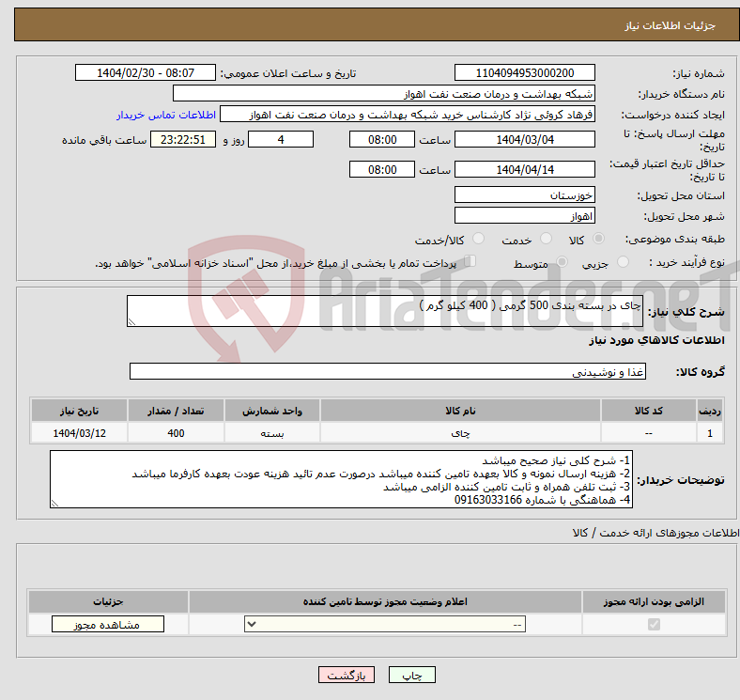Toggle the Islamic treasury payment checkbox
This screenshot has height=700, width=740.
(x=470, y=261)
